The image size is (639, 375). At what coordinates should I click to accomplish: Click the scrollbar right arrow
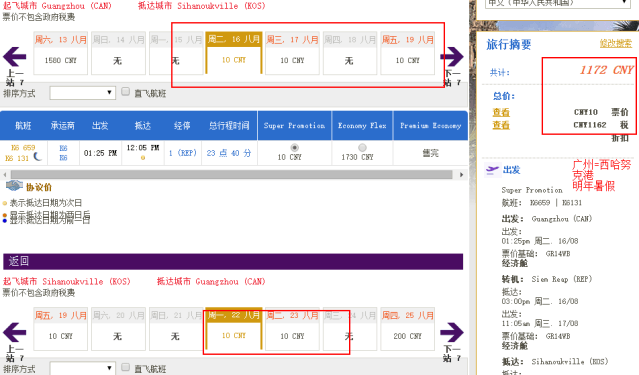461,174
